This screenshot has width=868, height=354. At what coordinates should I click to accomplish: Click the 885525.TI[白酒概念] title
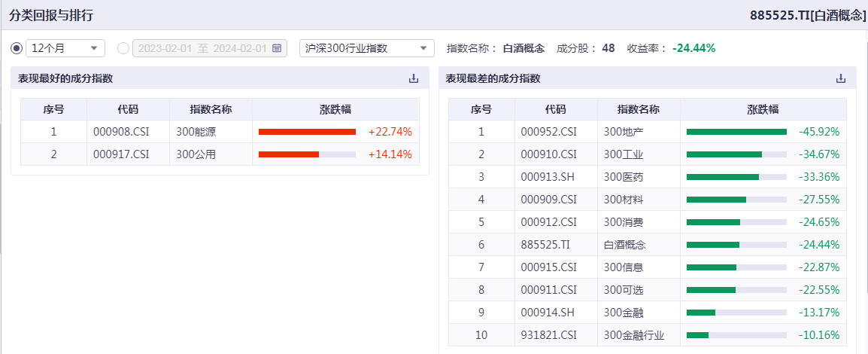[x=808, y=15]
